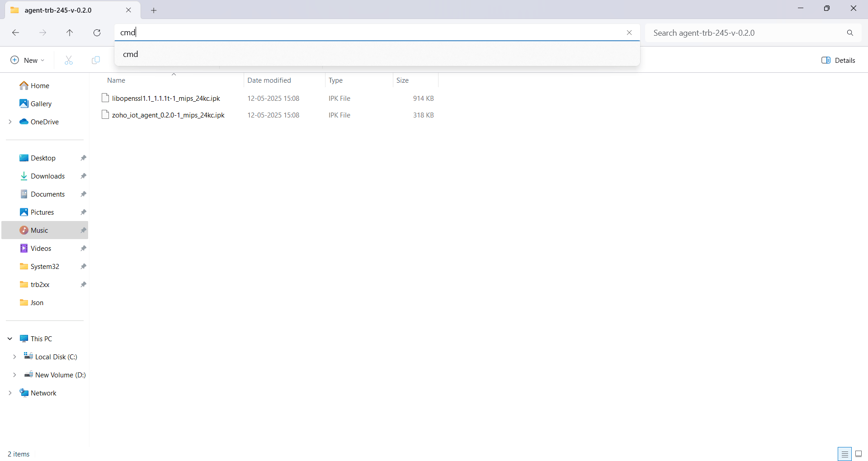Refresh the current folder view
Screen dimensions: 868x461
[x=97, y=33]
